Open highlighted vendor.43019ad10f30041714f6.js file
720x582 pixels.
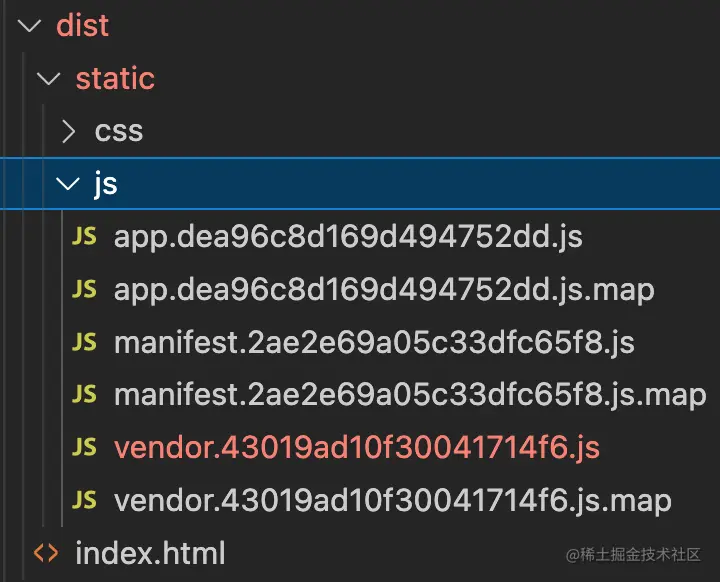357,447
